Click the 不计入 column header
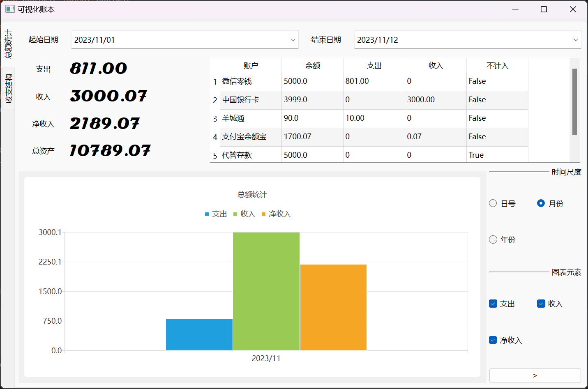The image size is (588, 389). click(x=497, y=66)
